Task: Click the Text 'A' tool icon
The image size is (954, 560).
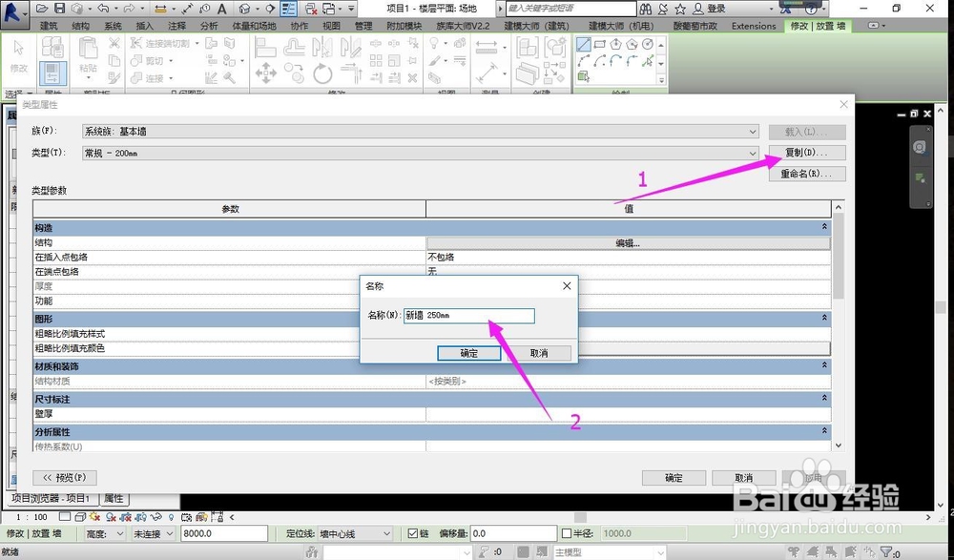Action: tap(221, 9)
